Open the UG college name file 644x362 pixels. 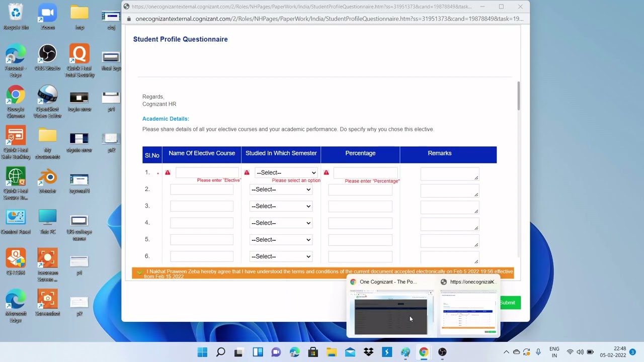coord(79,228)
